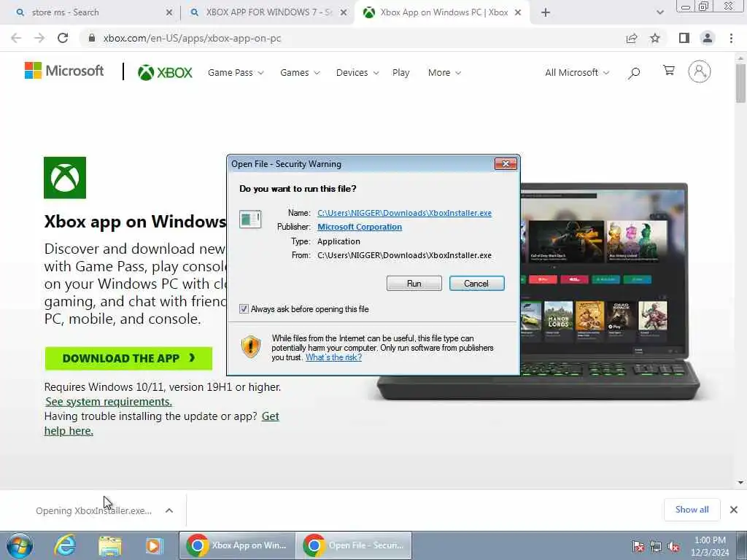Open a new browser tab
747x560 pixels.
click(546, 12)
